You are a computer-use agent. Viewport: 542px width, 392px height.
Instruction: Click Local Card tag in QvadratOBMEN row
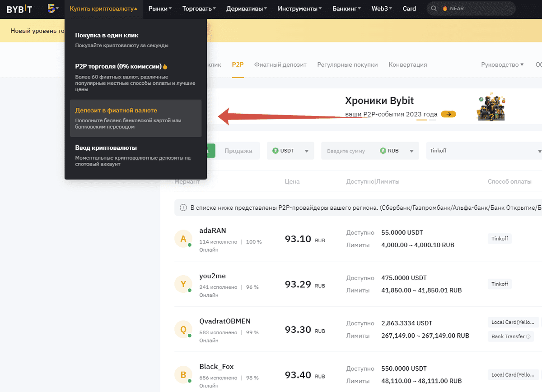514,322
